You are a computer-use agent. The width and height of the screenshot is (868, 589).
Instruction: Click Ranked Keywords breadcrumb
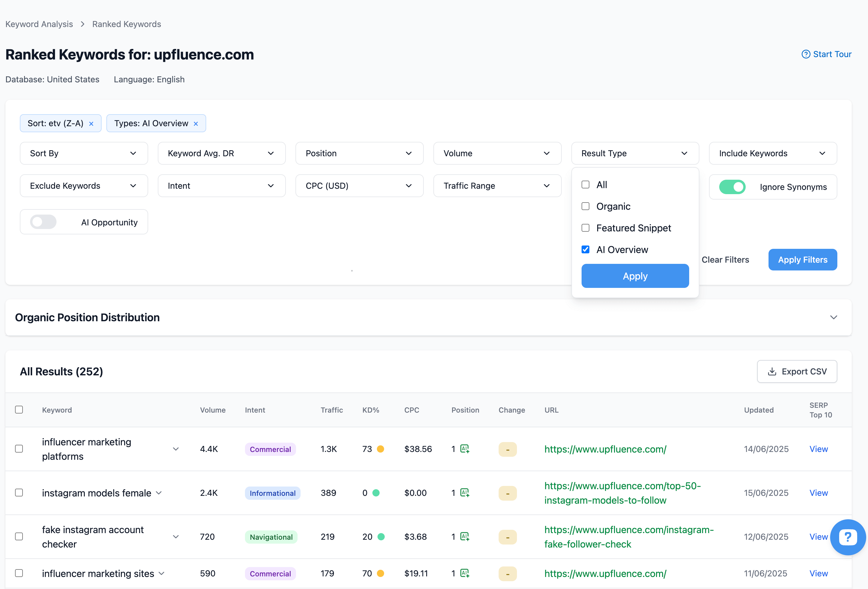click(127, 24)
